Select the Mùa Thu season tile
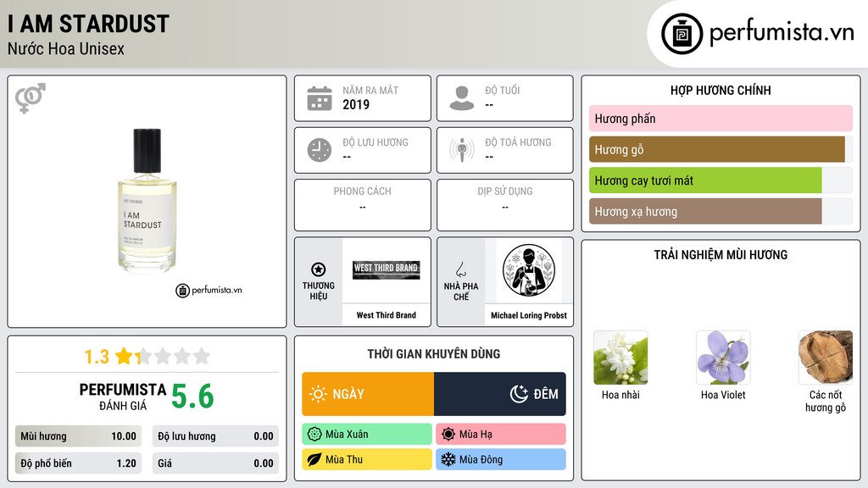 (367, 459)
